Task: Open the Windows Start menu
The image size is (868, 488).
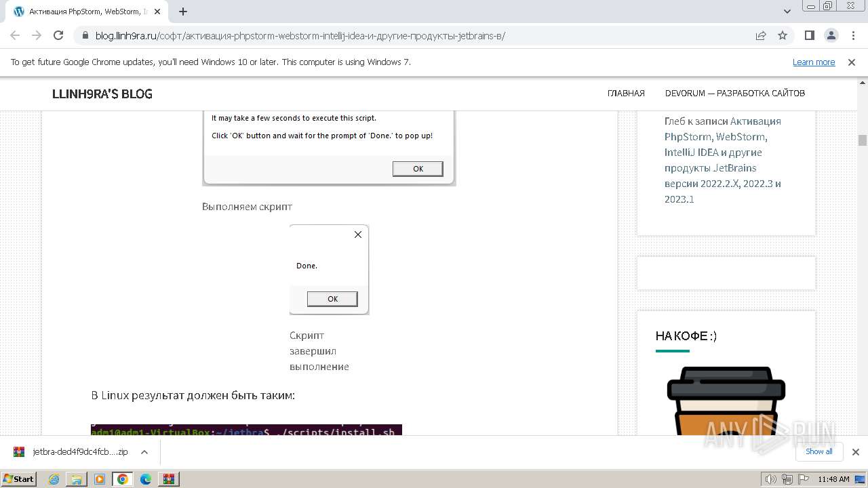Action: [19, 479]
